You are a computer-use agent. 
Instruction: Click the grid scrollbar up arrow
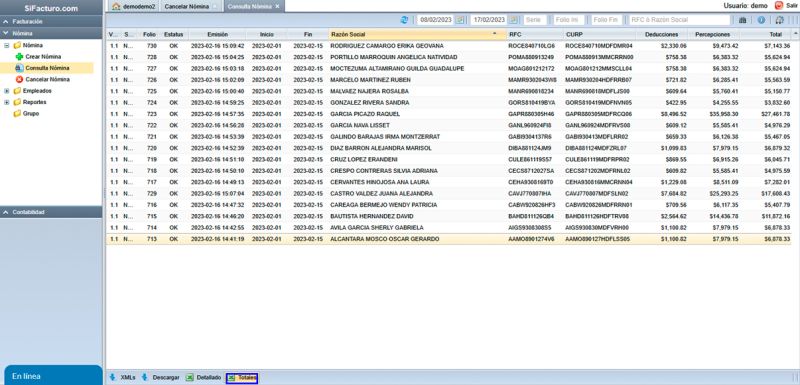[795, 34]
